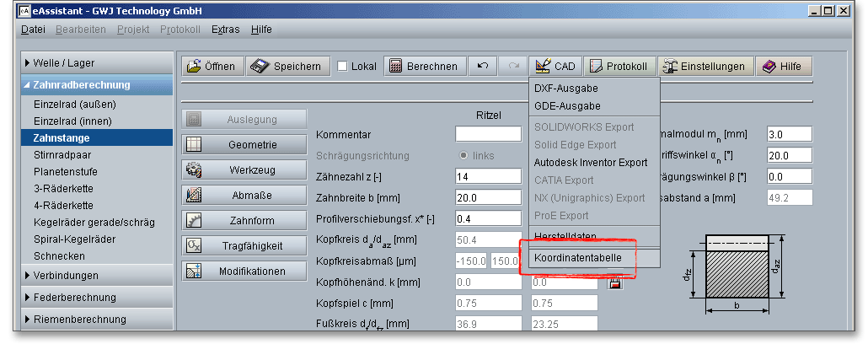Enable the Lokal checkbox

pos(343,67)
